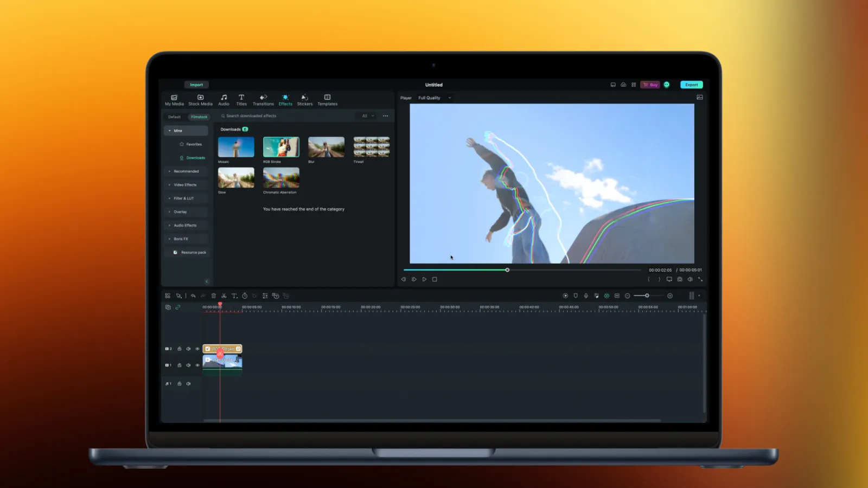868x488 pixels.
Task: Mute audio track 1
Action: click(189, 384)
